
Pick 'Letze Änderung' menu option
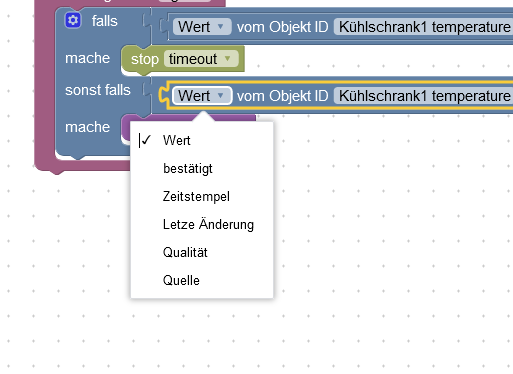[202, 224]
